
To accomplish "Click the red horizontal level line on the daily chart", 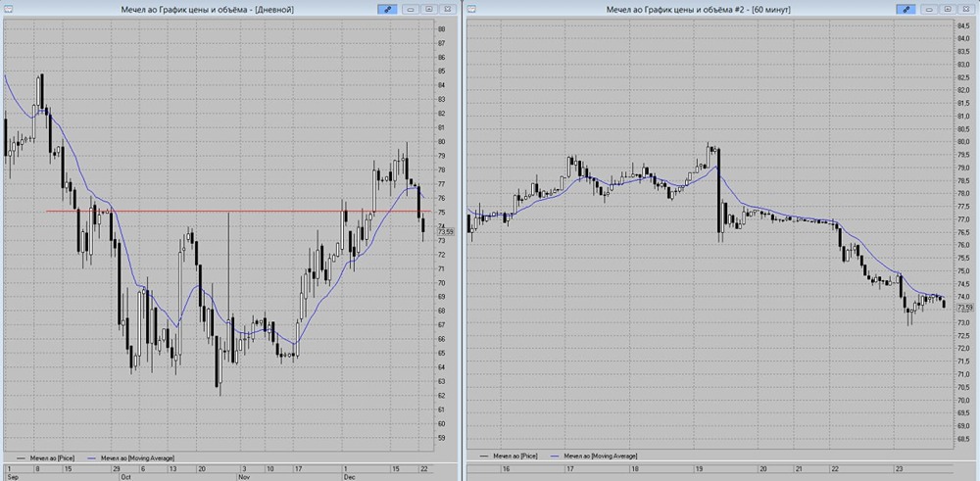I will click(x=237, y=212).
